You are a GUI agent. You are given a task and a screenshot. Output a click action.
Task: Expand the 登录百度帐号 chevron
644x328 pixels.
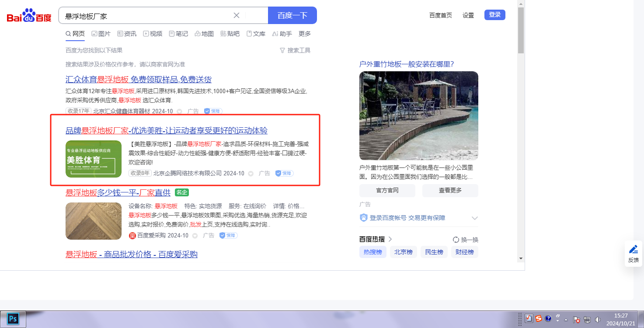(x=475, y=218)
